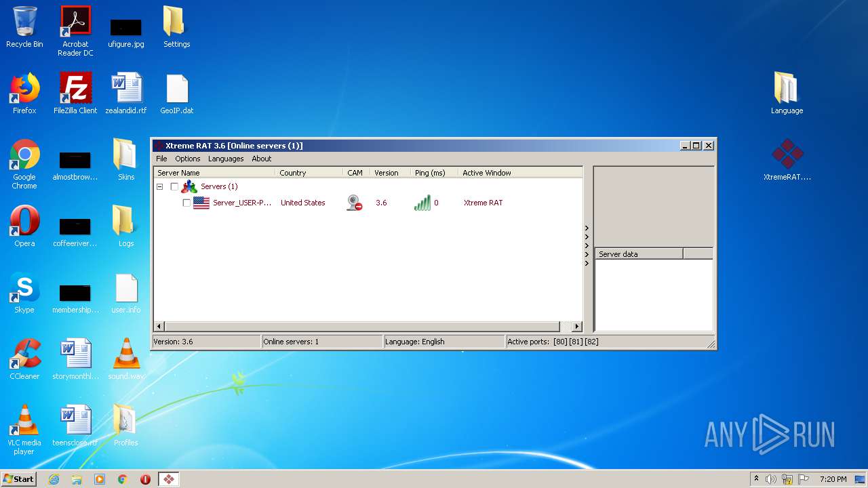Click the side panel splitter chevrons
Image resolution: width=868 pixels, height=488 pixels.
coord(587,245)
